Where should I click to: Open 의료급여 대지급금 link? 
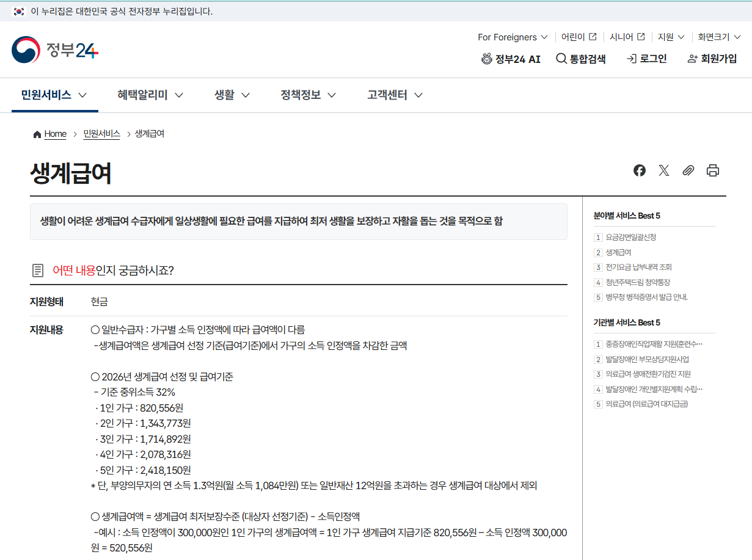click(646, 404)
